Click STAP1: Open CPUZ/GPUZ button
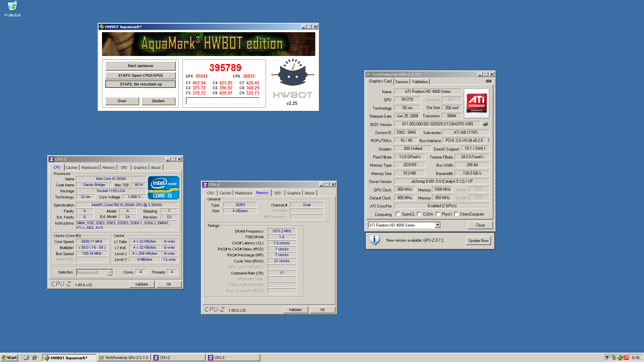 click(141, 75)
